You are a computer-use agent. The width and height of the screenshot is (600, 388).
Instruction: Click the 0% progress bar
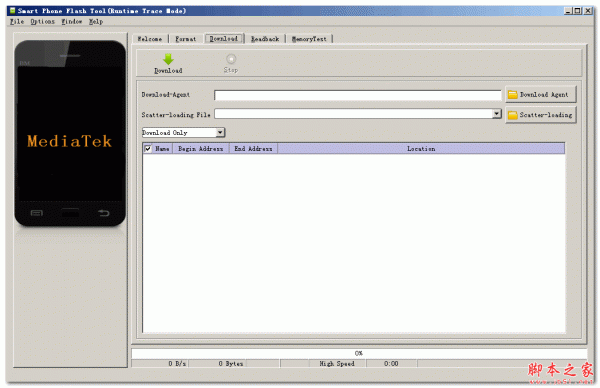click(x=359, y=353)
